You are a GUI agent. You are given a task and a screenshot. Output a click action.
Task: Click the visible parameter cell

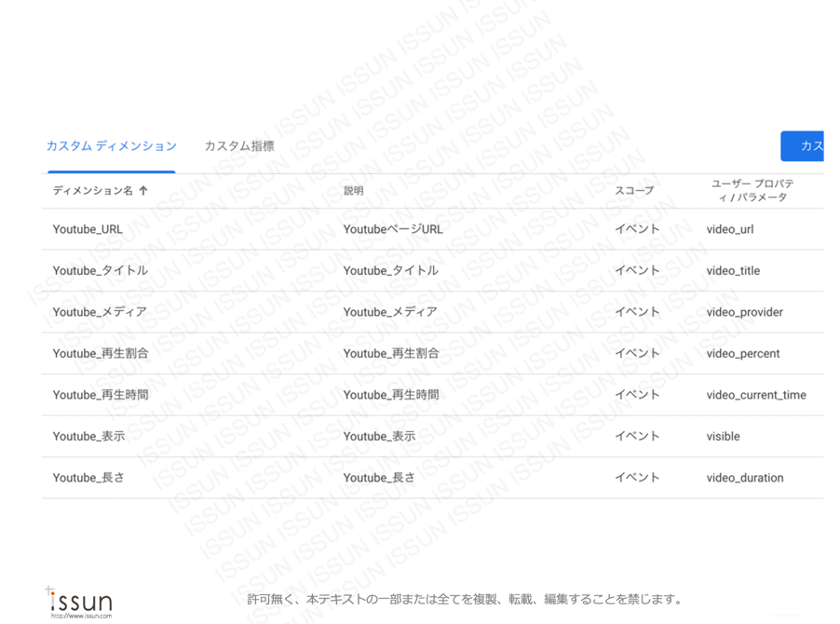(x=723, y=436)
